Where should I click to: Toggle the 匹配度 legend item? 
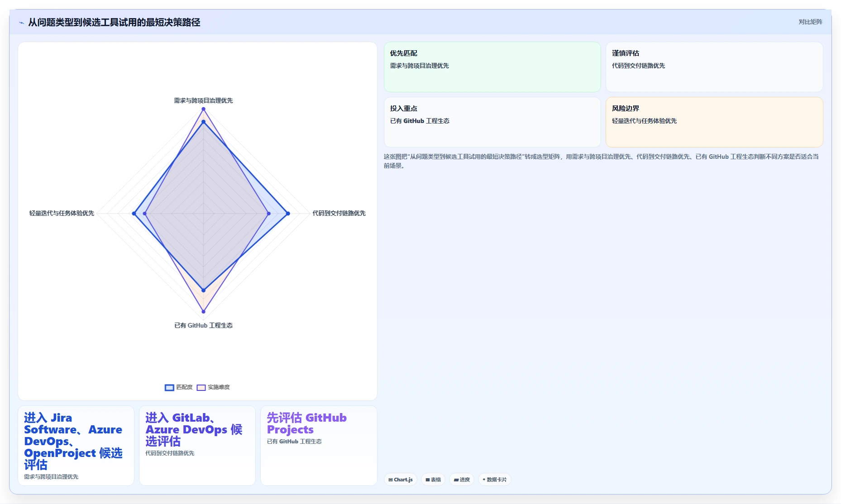[179, 387]
